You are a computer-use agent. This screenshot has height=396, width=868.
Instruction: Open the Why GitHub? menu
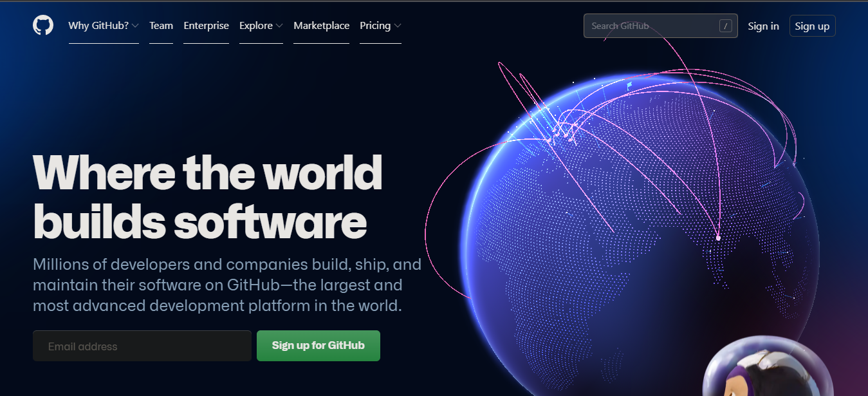104,26
